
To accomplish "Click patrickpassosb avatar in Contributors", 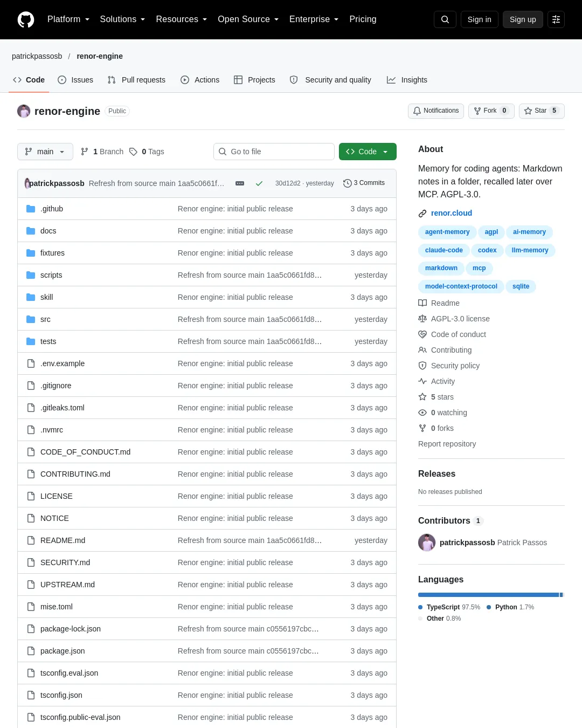I will pos(427,542).
